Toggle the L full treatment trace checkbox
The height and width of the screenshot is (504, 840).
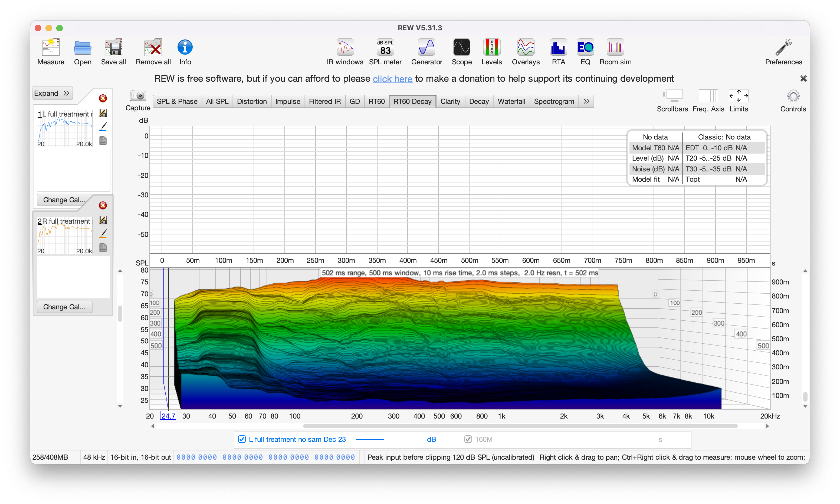point(242,439)
